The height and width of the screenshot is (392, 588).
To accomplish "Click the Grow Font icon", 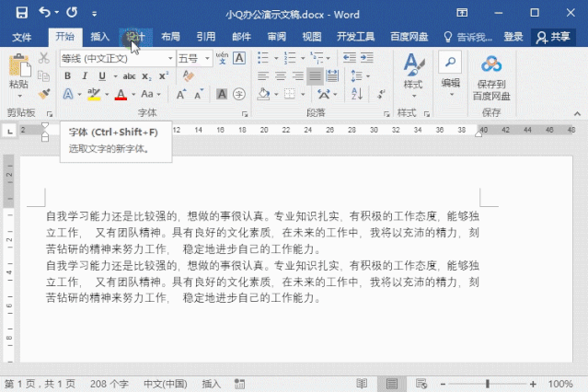I will point(181,94).
